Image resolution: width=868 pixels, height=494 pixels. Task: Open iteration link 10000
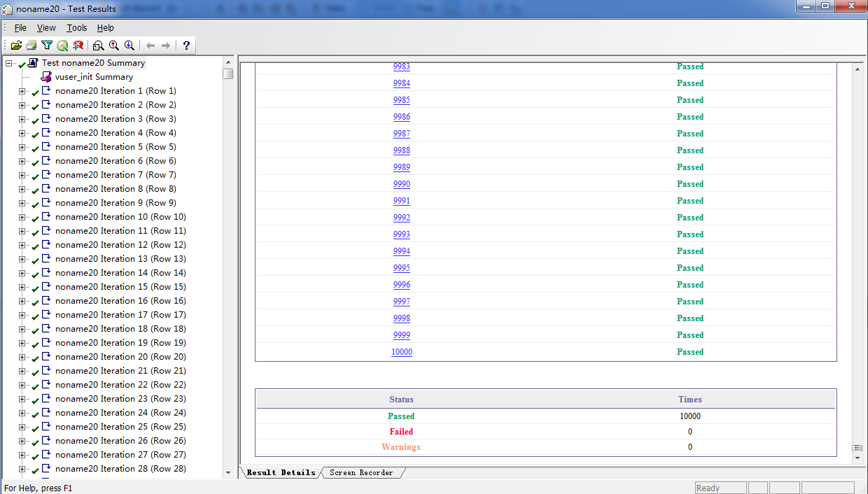tap(402, 352)
